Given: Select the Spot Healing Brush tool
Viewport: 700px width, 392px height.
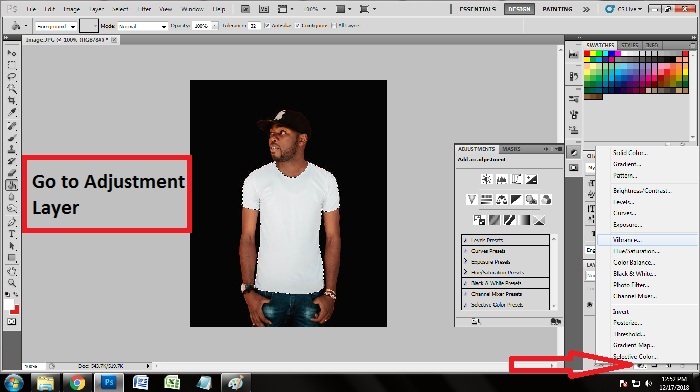Looking at the screenshot, I should coord(12,126).
